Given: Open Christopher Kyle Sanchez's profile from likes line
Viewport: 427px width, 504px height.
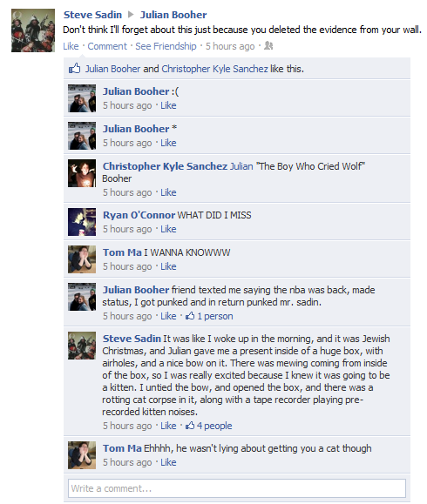Looking at the screenshot, I should tap(214, 69).
